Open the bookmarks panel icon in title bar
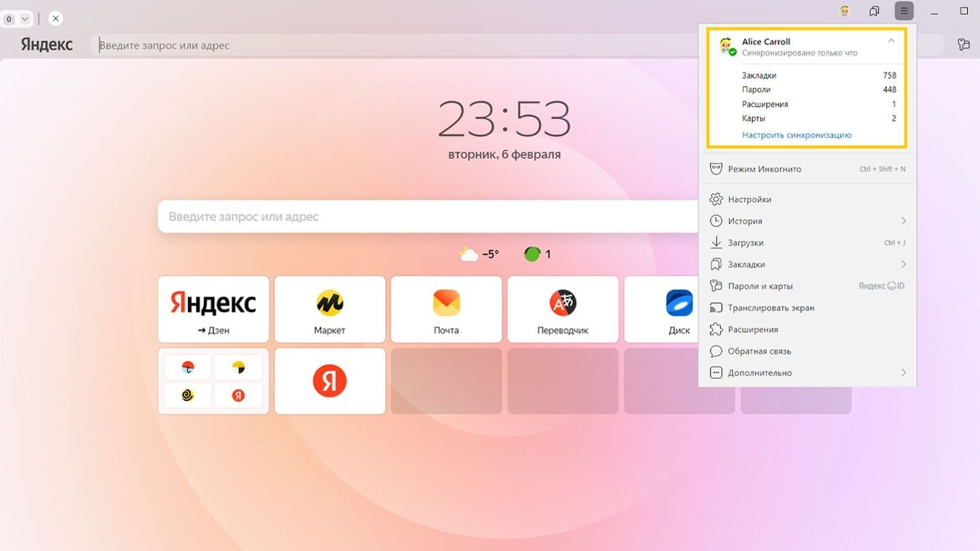980x551 pixels. coord(875,11)
